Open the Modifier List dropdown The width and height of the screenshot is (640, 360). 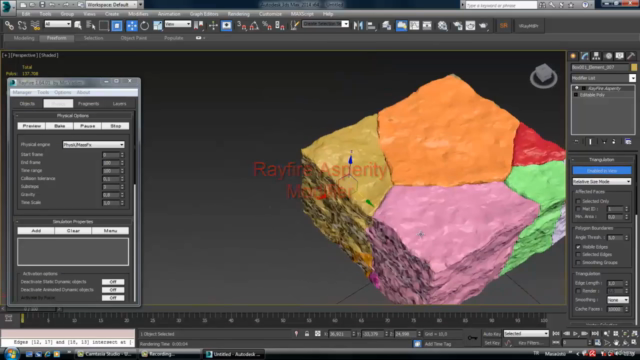pos(603,78)
